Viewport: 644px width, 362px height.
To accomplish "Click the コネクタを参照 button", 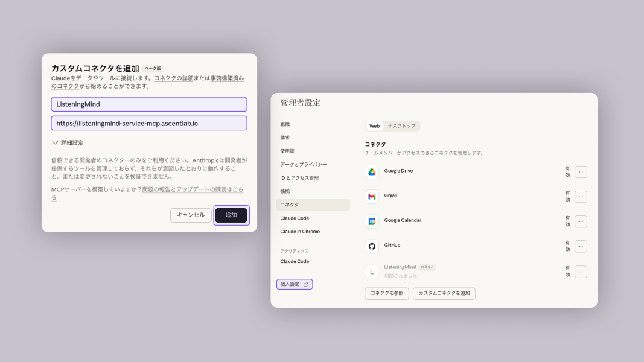I will pyautogui.click(x=387, y=293).
